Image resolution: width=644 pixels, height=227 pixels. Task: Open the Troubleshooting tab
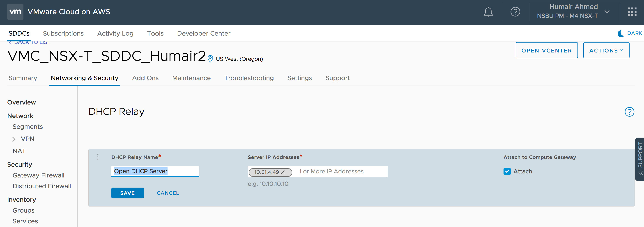(249, 78)
